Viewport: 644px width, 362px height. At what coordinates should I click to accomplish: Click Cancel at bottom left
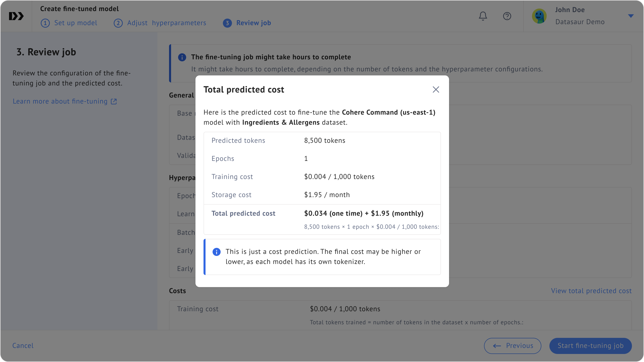(x=23, y=346)
